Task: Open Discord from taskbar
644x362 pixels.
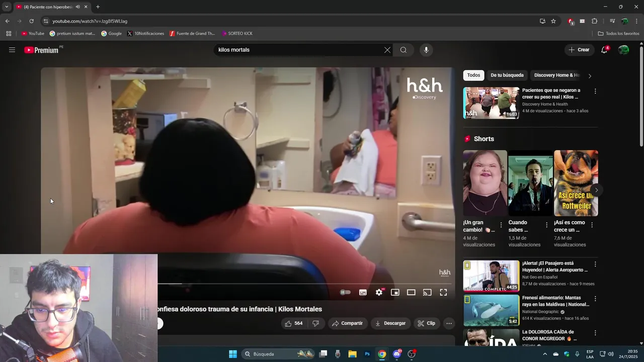Action: click(397, 354)
